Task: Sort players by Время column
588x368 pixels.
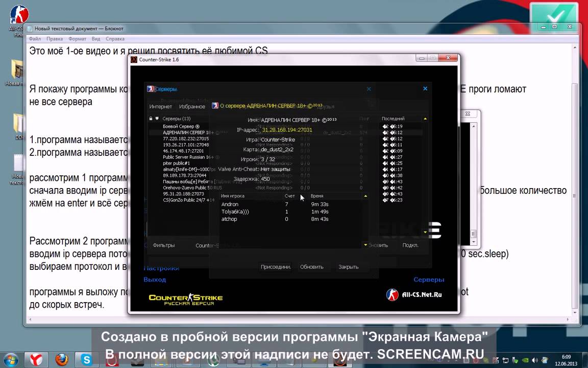Action: click(317, 196)
